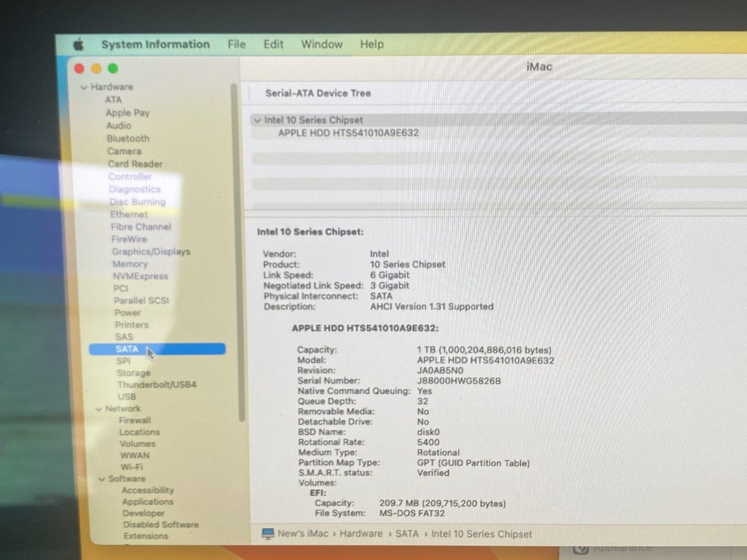
Task: Click the rotational rate value 5400
Action: [x=428, y=442]
